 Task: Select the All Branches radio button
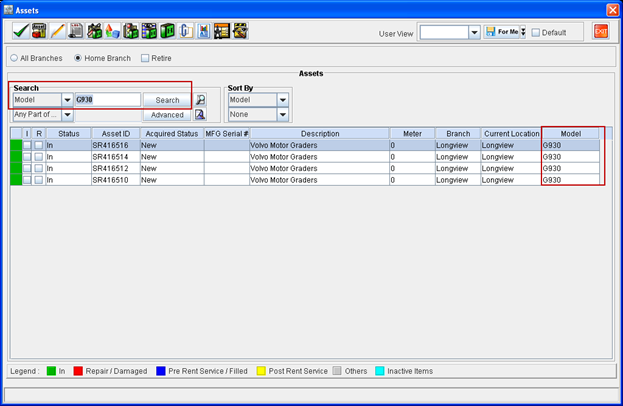point(14,58)
